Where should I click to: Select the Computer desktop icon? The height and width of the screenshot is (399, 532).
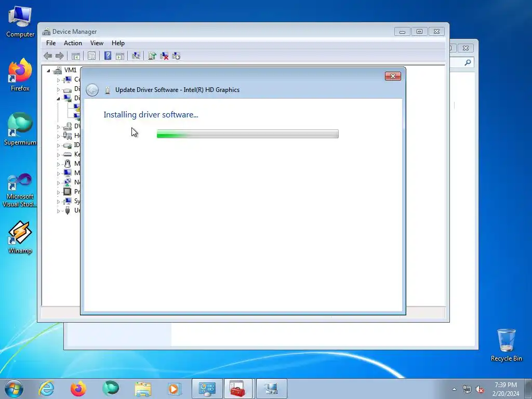pyautogui.click(x=20, y=22)
